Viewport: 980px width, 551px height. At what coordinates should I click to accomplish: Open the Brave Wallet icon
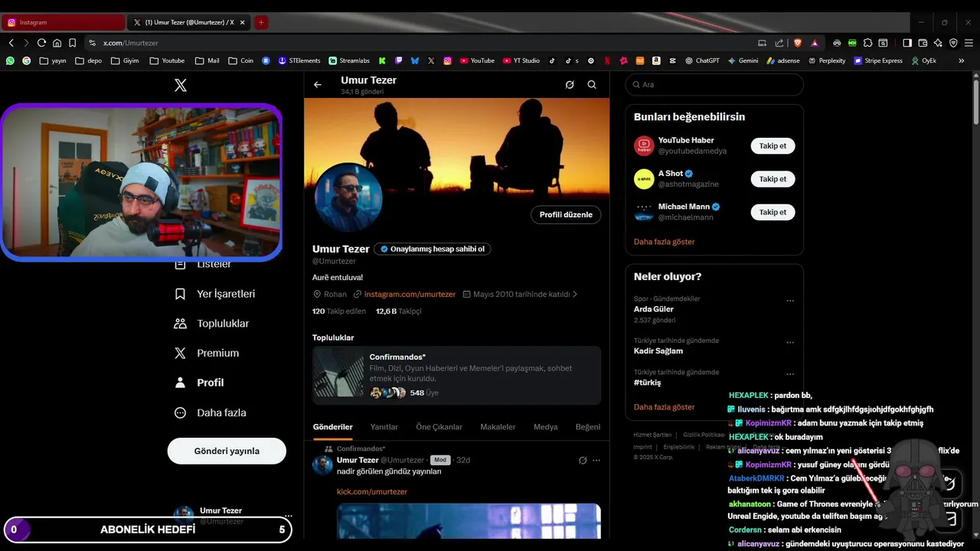tap(923, 43)
